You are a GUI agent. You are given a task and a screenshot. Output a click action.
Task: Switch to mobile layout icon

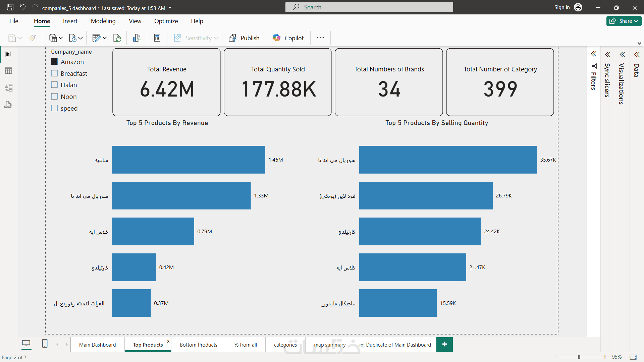click(x=45, y=344)
